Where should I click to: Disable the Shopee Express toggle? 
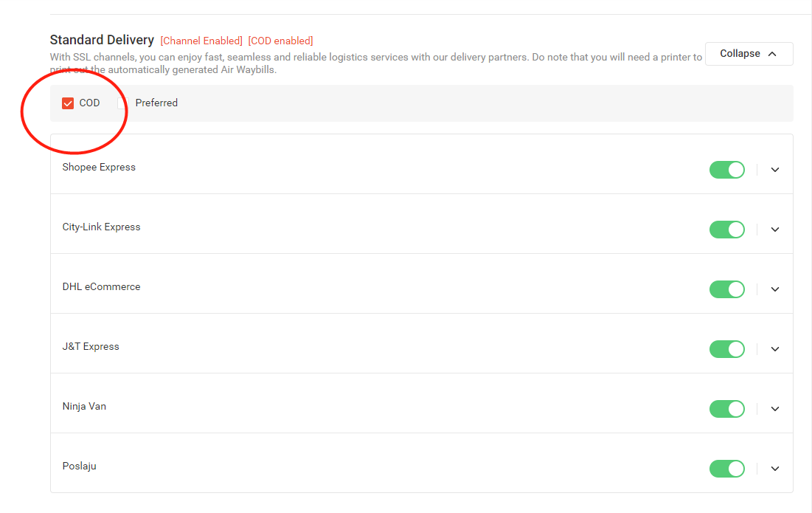coord(727,170)
